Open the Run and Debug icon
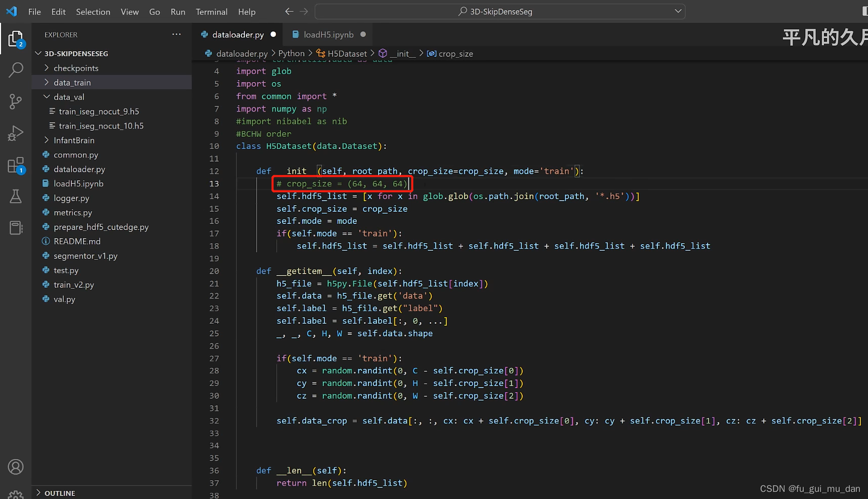Screen dimensions: 868x499 click(x=16, y=133)
